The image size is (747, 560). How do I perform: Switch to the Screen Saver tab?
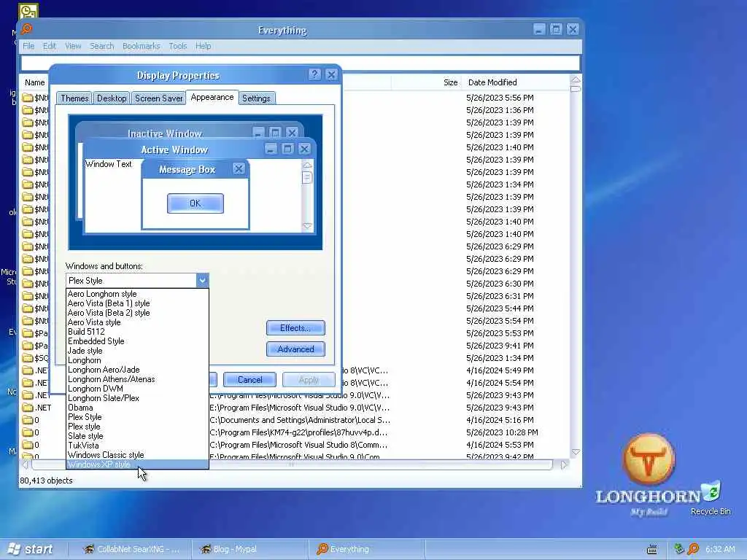click(x=158, y=98)
